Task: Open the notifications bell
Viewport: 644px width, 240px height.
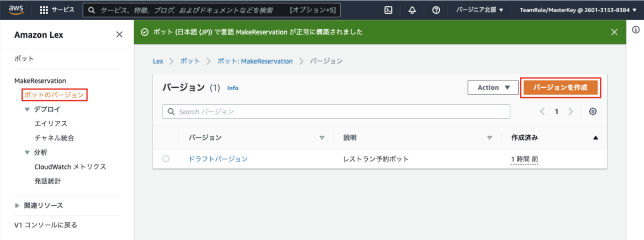Action: coord(412,10)
